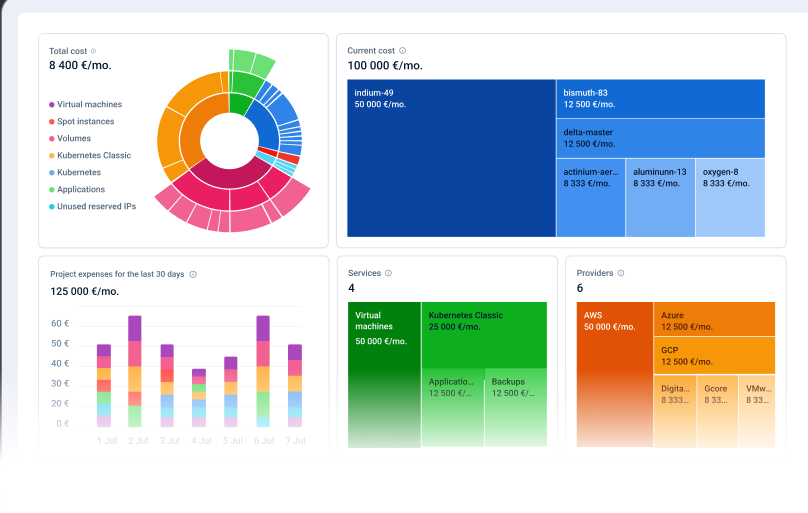Image resolution: width=808 pixels, height=513 pixels.
Task: Click the Services info icon
Action: 388,273
